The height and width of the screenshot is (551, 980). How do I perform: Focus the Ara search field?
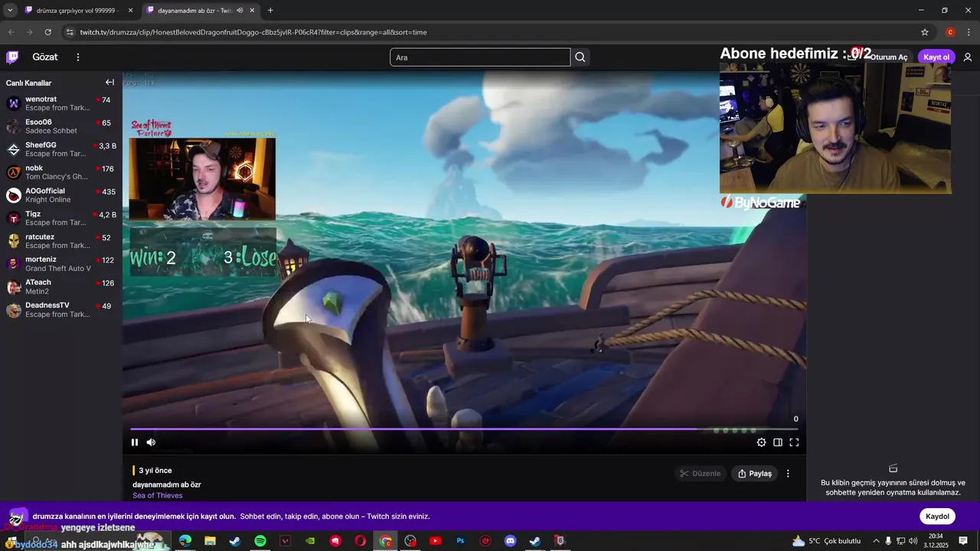[x=480, y=57]
